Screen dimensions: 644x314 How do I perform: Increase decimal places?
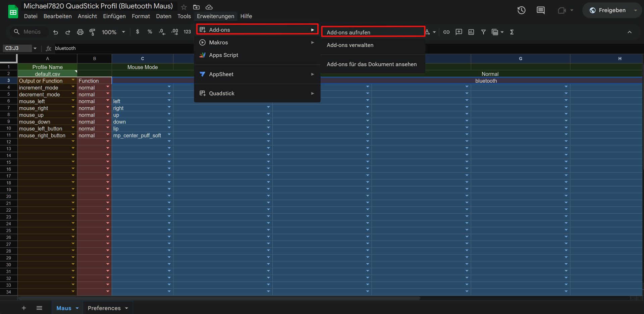point(174,32)
